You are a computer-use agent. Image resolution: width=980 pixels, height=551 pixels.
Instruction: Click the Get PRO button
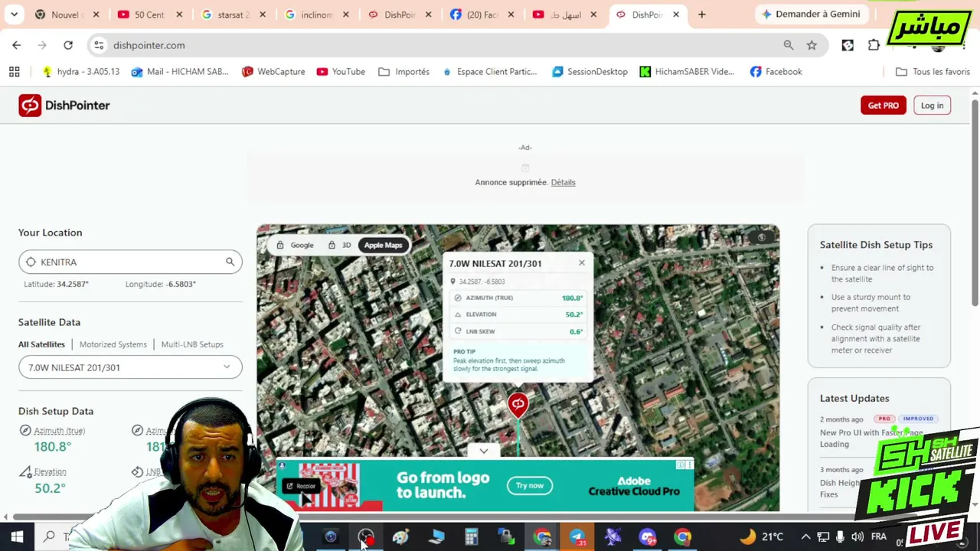[884, 106]
